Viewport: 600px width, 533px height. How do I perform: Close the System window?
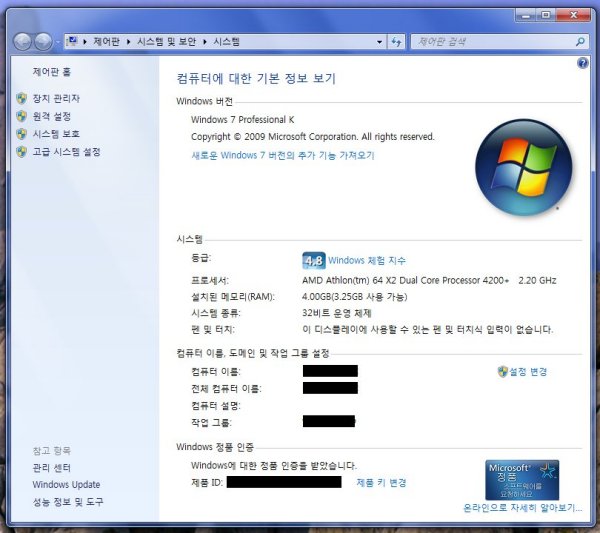pos(573,15)
